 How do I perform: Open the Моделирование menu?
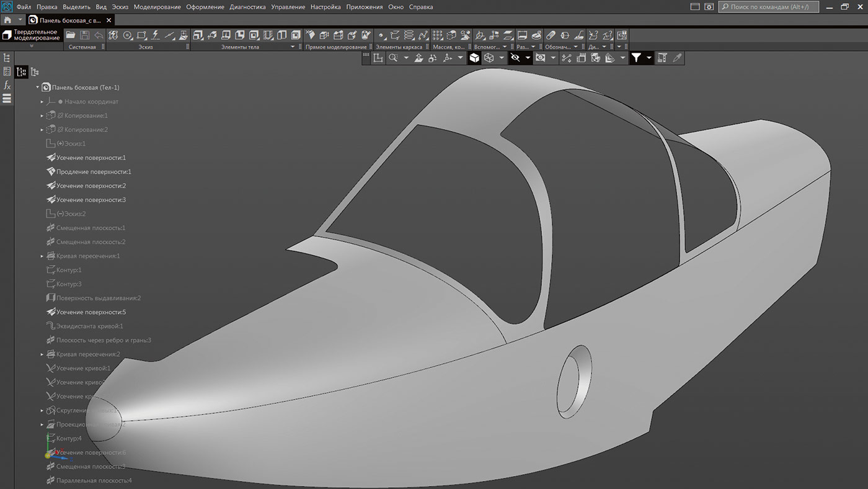(157, 7)
